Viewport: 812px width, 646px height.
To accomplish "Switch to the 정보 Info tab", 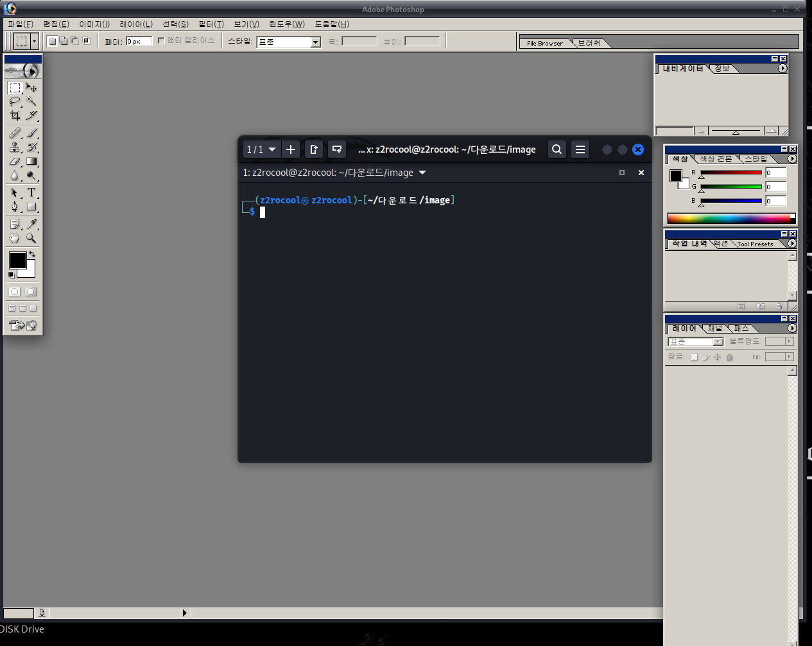I will point(722,69).
